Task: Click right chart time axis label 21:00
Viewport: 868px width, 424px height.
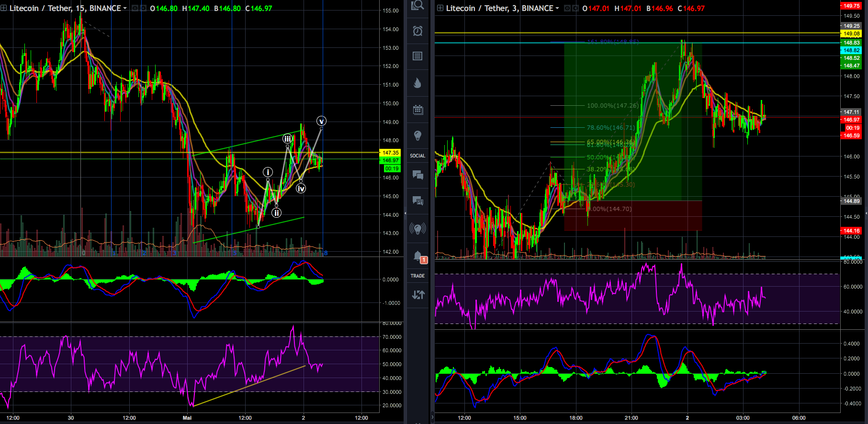Action: tap(631, 418)
